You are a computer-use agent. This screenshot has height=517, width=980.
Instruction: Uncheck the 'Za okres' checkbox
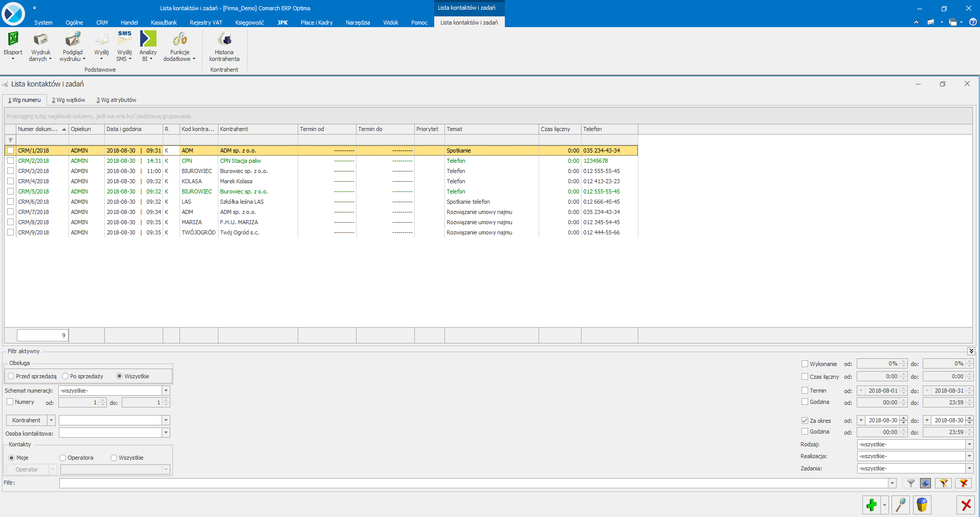805,420
